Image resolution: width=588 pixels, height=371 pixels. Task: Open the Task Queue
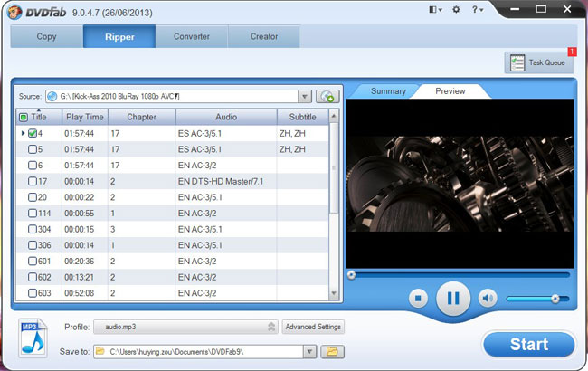pos(538,62)
